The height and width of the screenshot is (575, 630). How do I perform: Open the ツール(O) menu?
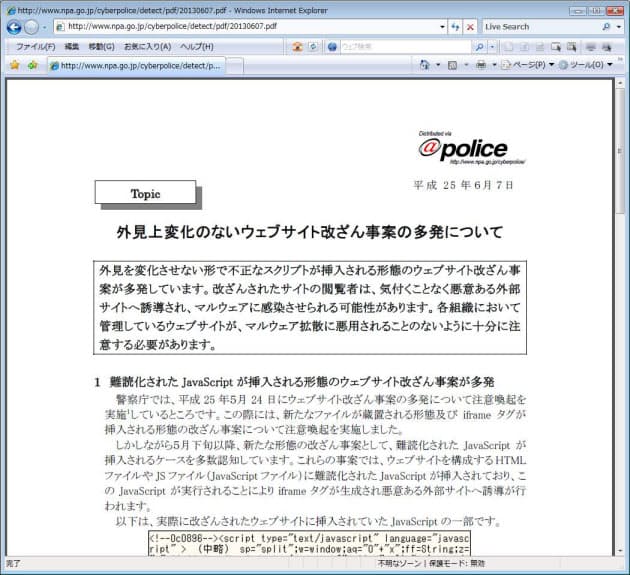click(x=585, y=65)
